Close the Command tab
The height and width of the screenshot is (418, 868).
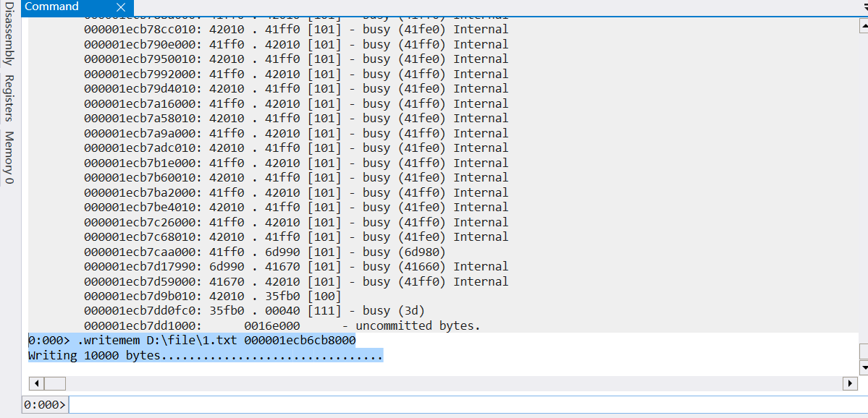[122, 8]
